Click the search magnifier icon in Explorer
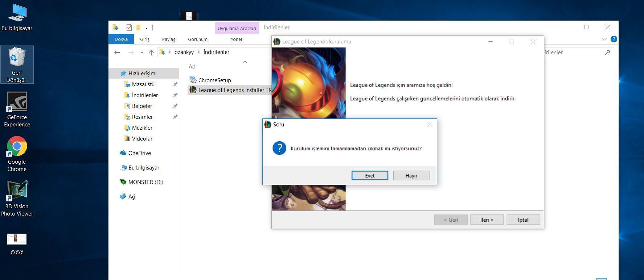The image size is (644, 280). coord(607,53)
